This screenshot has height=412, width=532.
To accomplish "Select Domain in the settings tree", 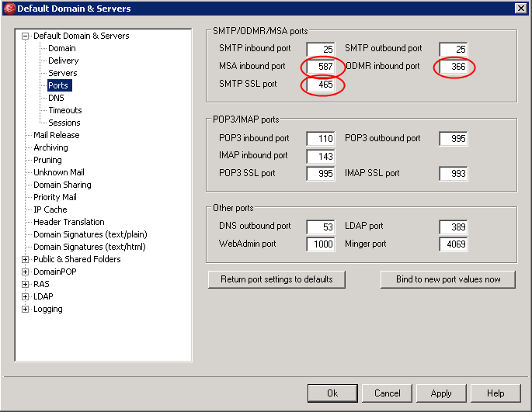I will [x=62, y=48].
